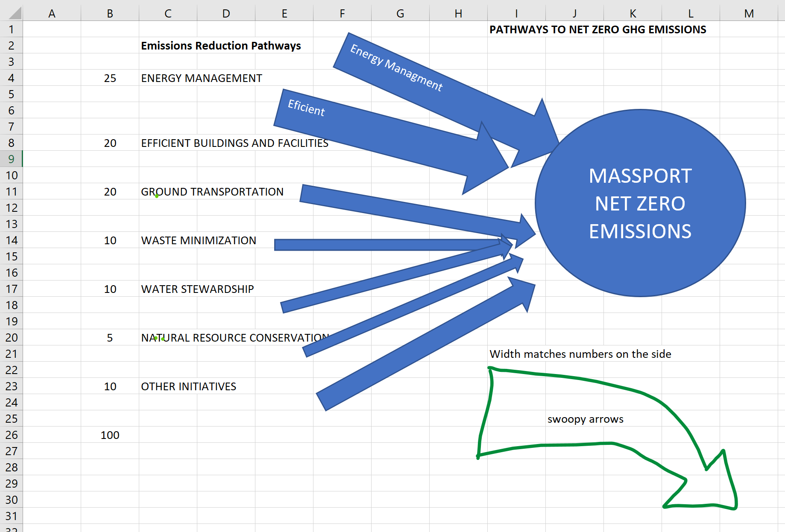The image size is (785, 532).
Task: Select column K header
Action: 633,14
